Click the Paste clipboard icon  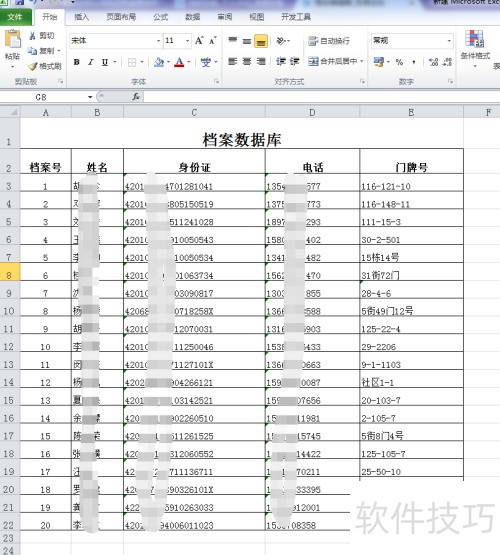click(x=13, y=39)
